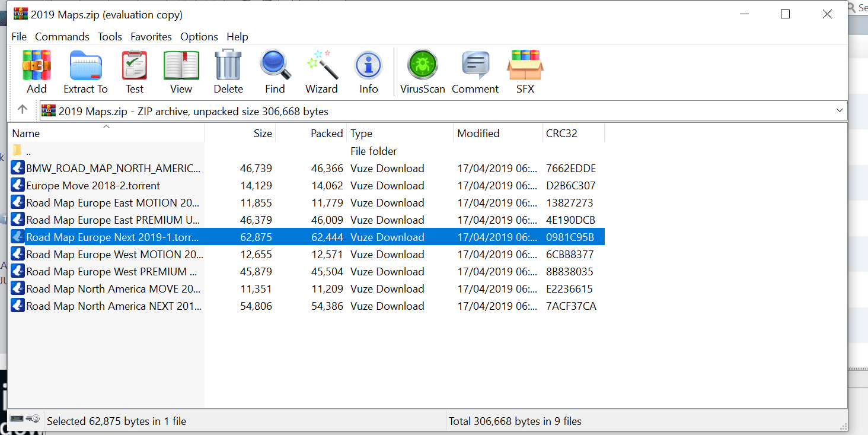
Task: Close the 2019 Maps.zip window
Action: click(827, 14)
